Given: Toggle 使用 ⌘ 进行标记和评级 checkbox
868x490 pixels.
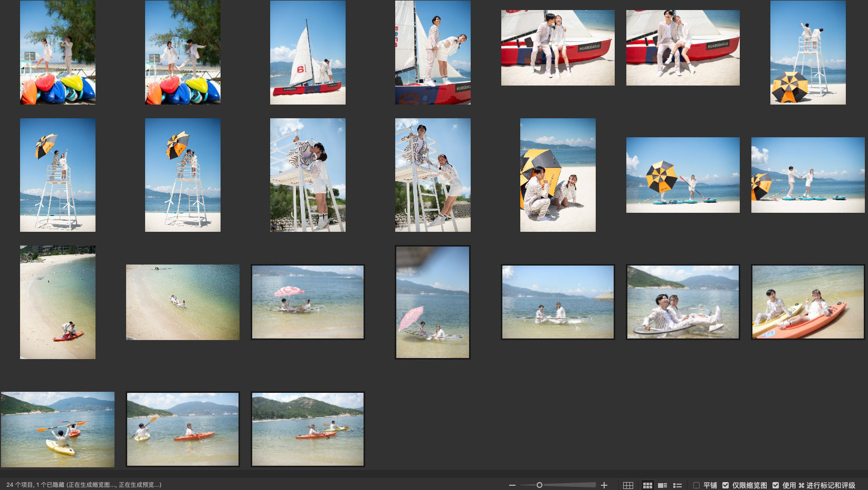Looking at the screenshot, I should 776,485.
